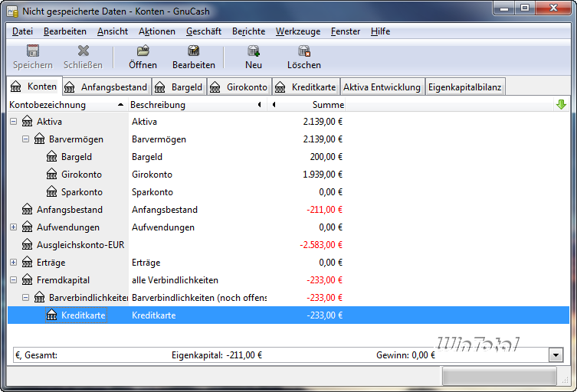The image size is (577, 392).
Task: Collapse the Barvermögen sub-accounts
Action: [x=25, y=139]
